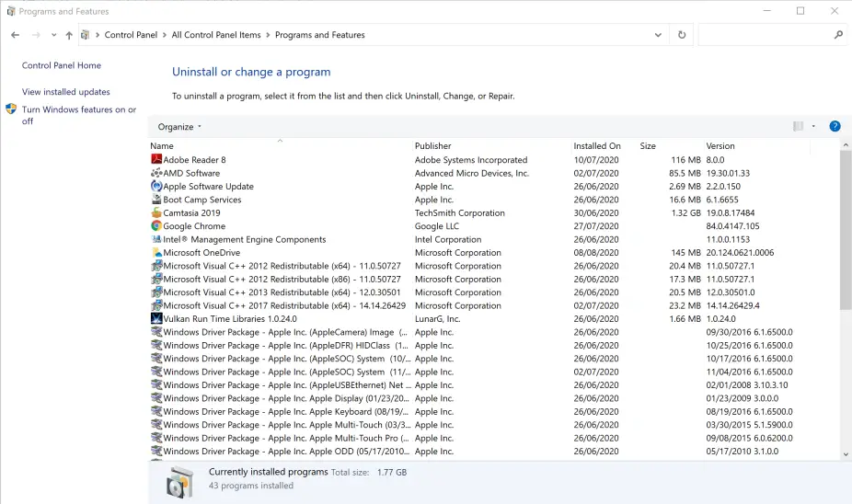Click the vertical scrollbar thumb
Screen dimensions: 852x504
(x=846, y=230)
